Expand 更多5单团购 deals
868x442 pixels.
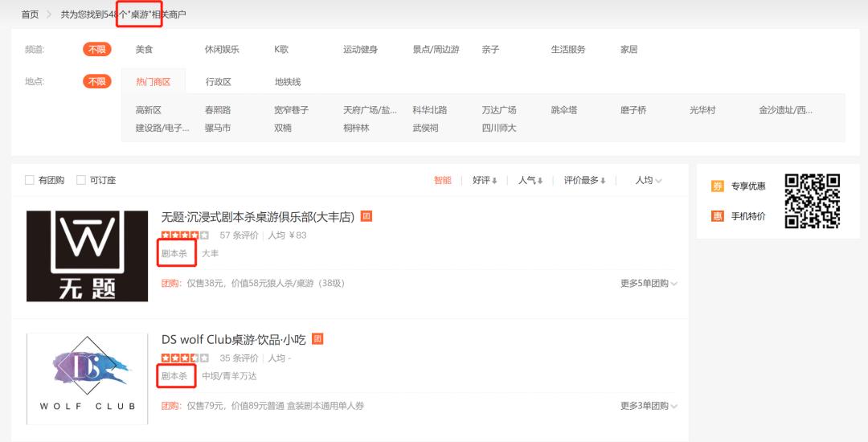(x=649, y=283)
